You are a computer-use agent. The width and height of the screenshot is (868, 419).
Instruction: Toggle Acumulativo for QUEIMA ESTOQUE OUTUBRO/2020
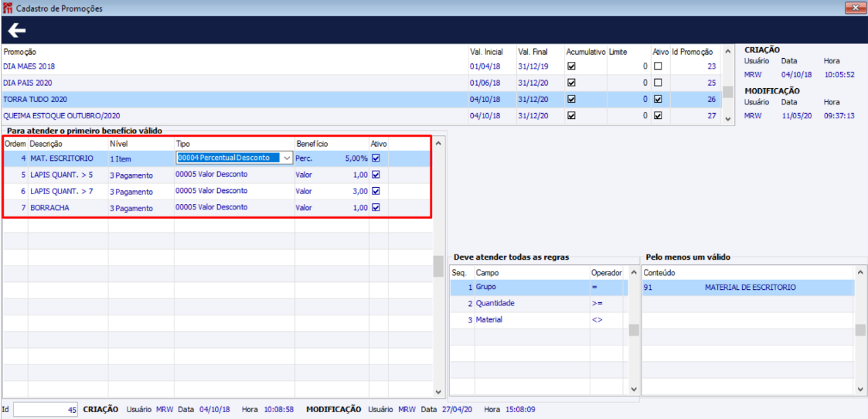pyautogui.click(x=572, y=116)
